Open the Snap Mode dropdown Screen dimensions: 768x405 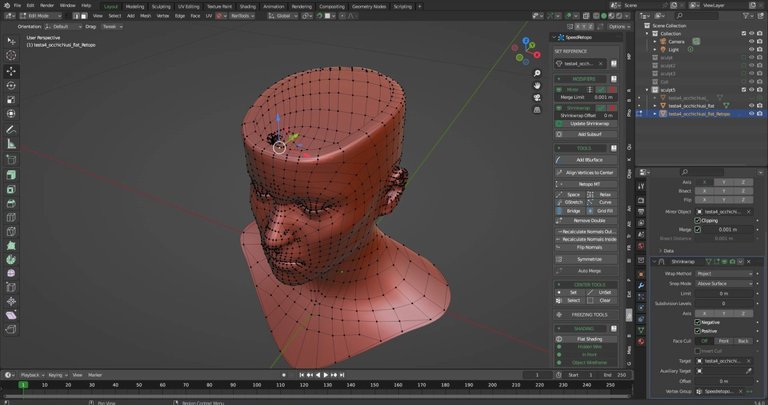(x=723, y=283)
